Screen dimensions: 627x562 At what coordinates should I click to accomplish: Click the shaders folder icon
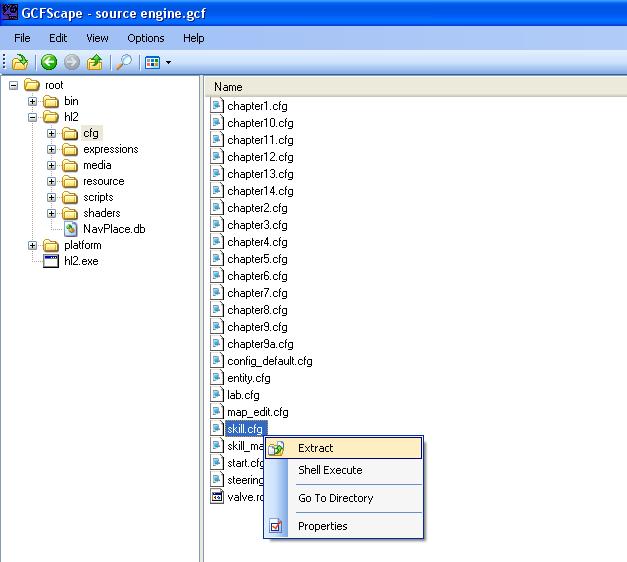coord(70,213)
